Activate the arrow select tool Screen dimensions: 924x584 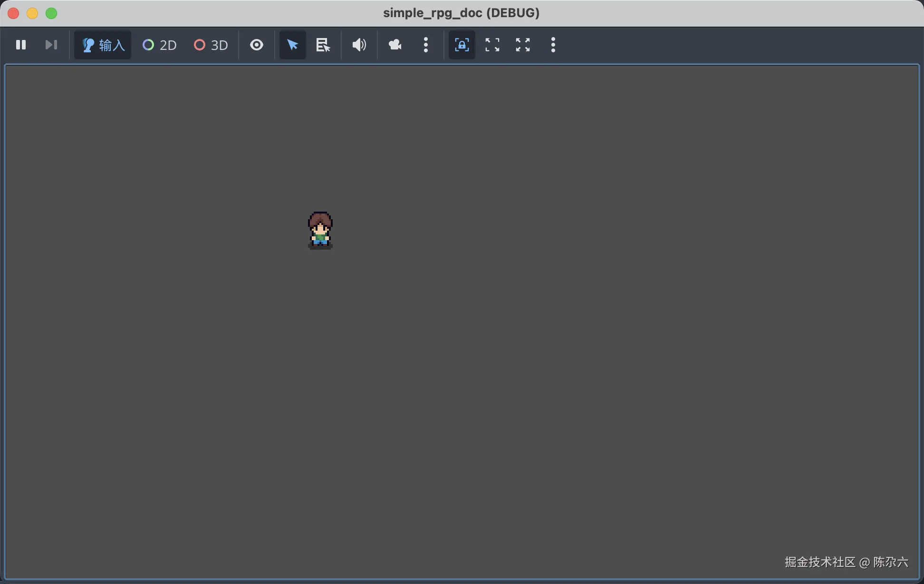[x=292, y=45]
